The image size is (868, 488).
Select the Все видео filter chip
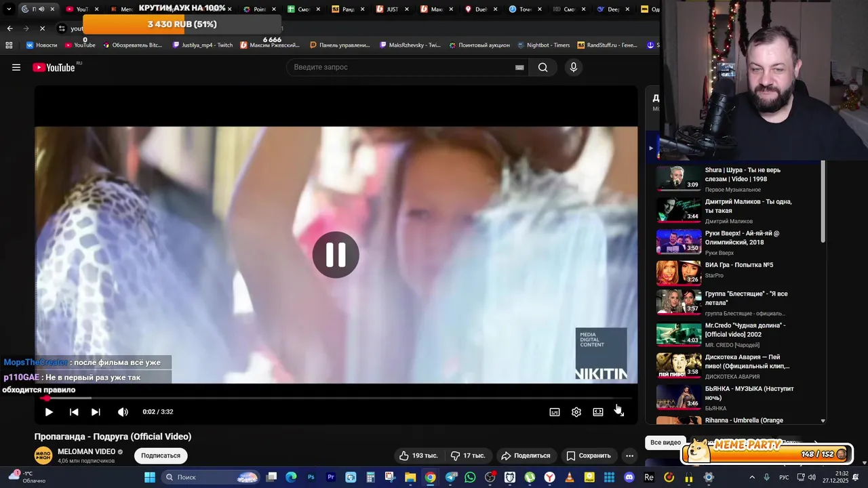coord(665,443)
